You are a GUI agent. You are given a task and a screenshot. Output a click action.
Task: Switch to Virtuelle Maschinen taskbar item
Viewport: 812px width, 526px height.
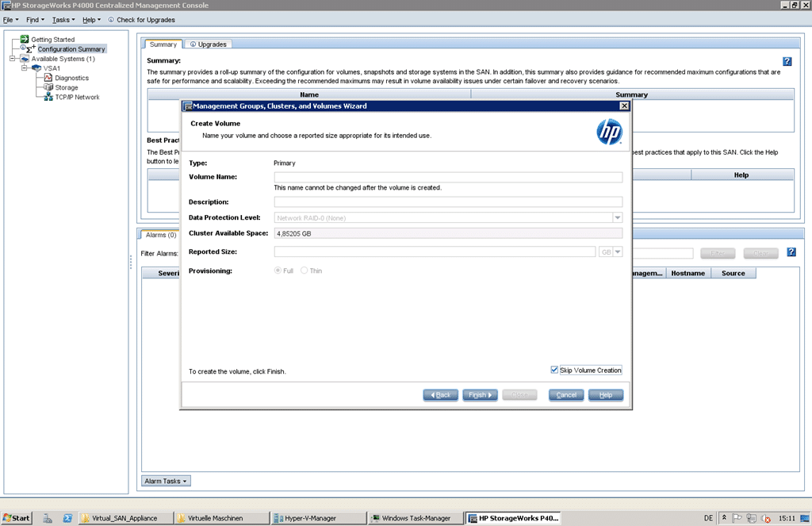pos(221,518)
